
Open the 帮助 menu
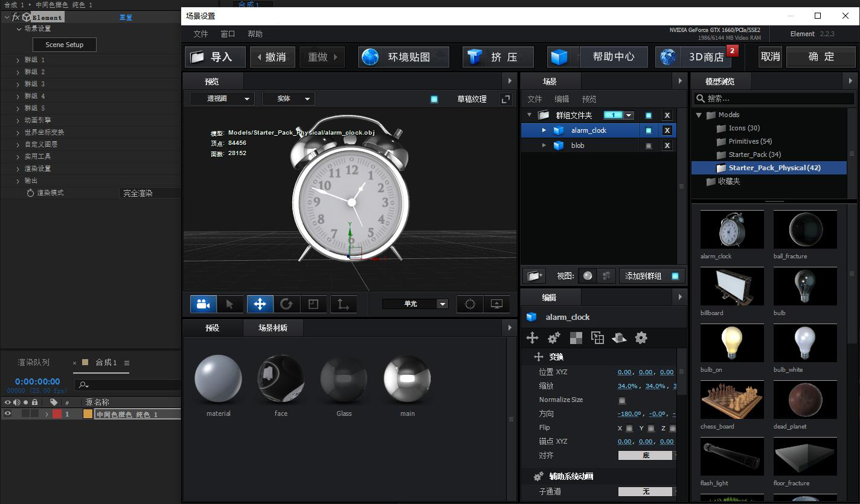[255, 34]
